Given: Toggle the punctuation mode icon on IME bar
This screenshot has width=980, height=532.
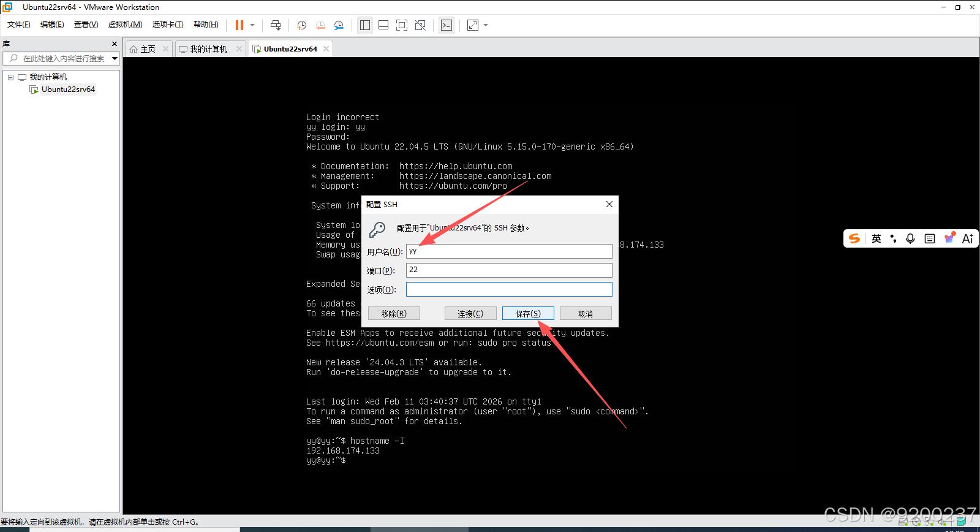Looking at the screenshot, I should tap(894, 238).
